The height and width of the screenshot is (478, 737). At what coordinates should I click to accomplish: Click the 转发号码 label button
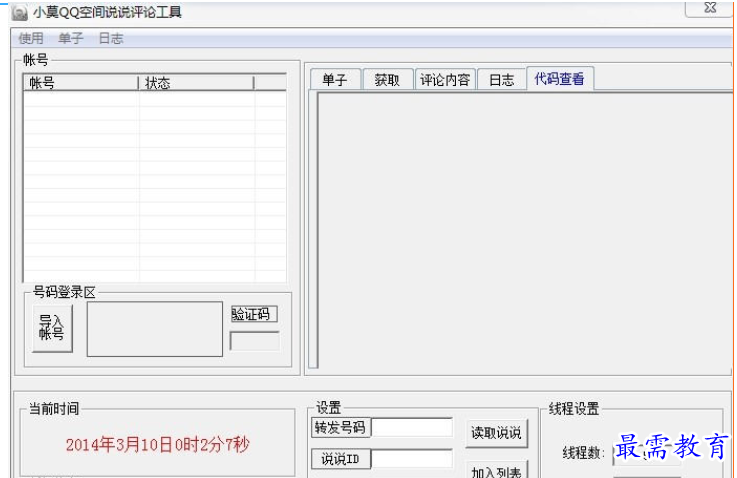click(x=341, y=428)
